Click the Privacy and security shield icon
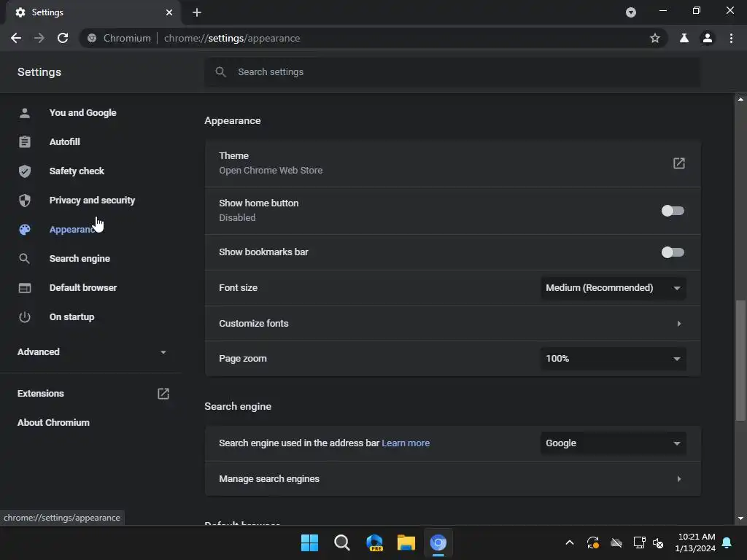 (x=25, y=200)
